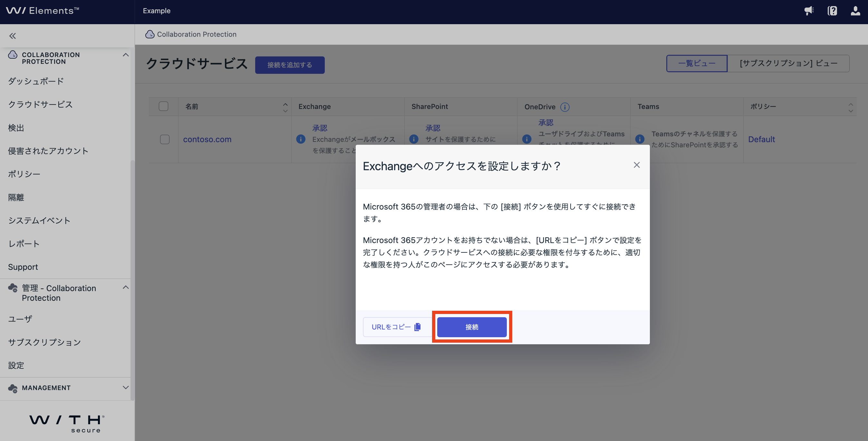Click the OneDrive 承認 link
This screenshot has width=868, height=441.
pos(546,122)
